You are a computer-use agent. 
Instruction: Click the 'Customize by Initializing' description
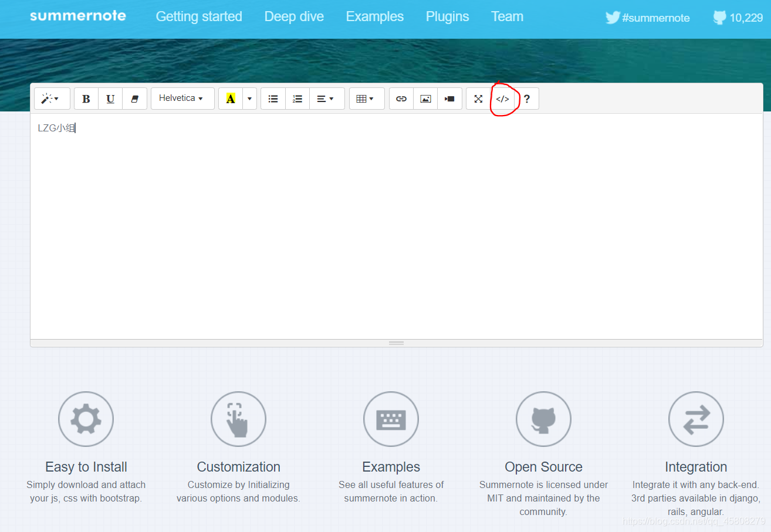(x=239, y=492)
